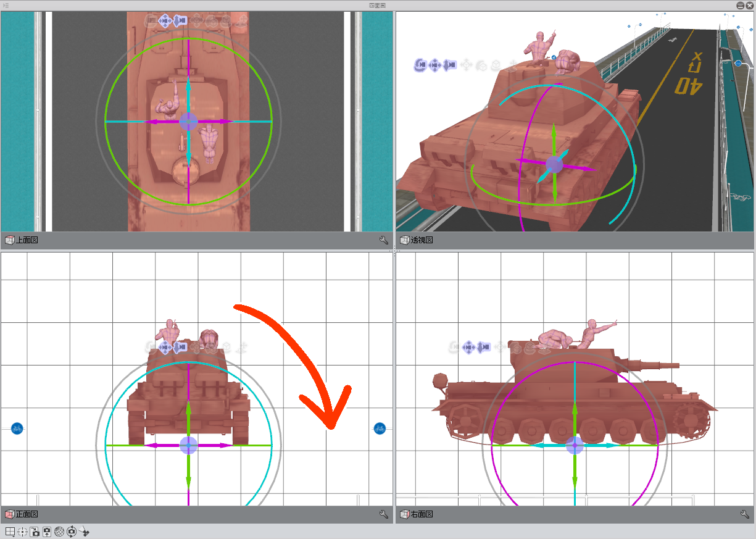Open wrench settings for the front view
Viewport: 756px width, 539px height.
[383, 514]
